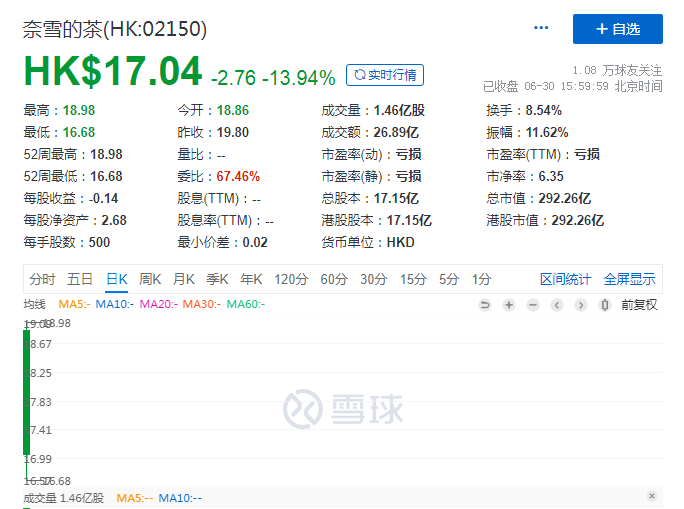
Task: Click the 今开 18.86 value
Action: pyautogui.click(x=233, y=110)
